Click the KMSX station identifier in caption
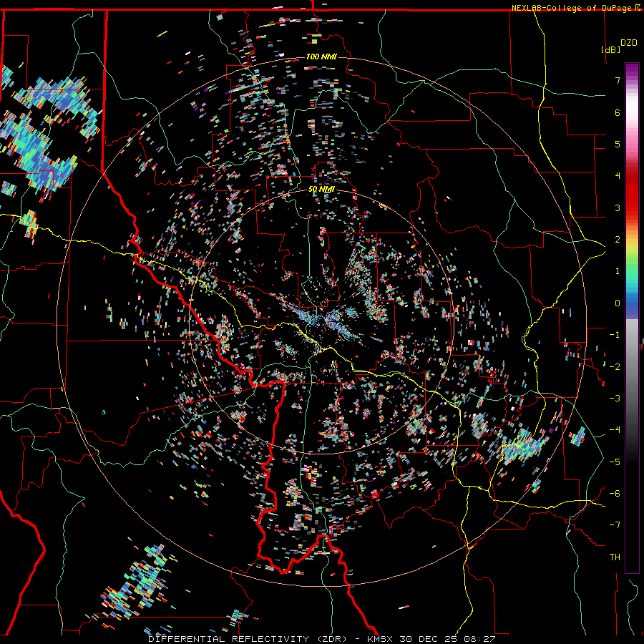 380,639
